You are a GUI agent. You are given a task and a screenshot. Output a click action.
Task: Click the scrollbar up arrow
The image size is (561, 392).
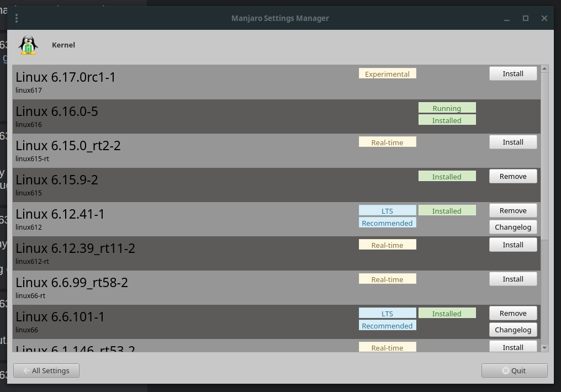pos(544,68)
